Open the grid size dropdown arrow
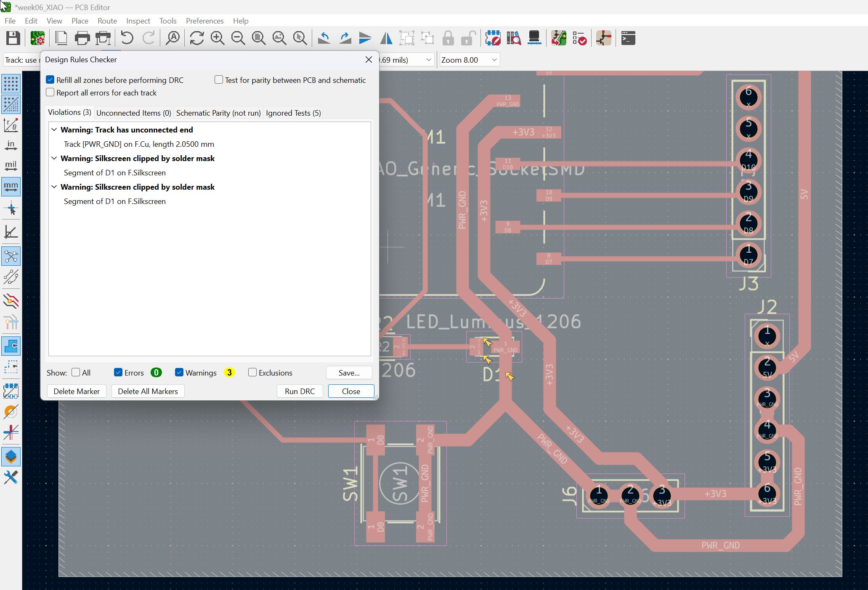The image size is (868, 590). (x=429, y=60)
